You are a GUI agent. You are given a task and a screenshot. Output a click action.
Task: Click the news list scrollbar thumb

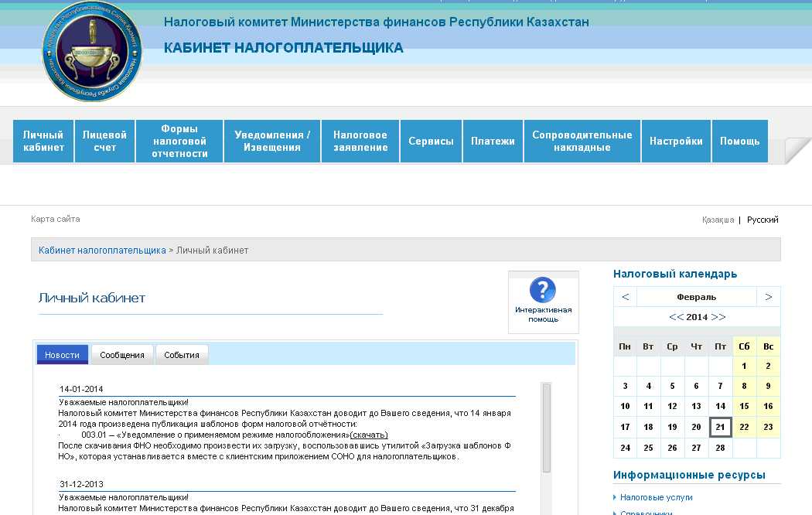coord(547,427)
